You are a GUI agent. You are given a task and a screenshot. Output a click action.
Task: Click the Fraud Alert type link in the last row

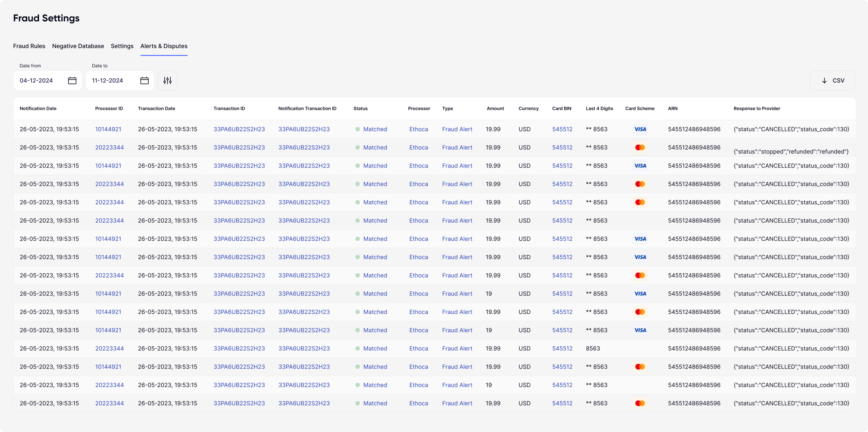point(457,403)
